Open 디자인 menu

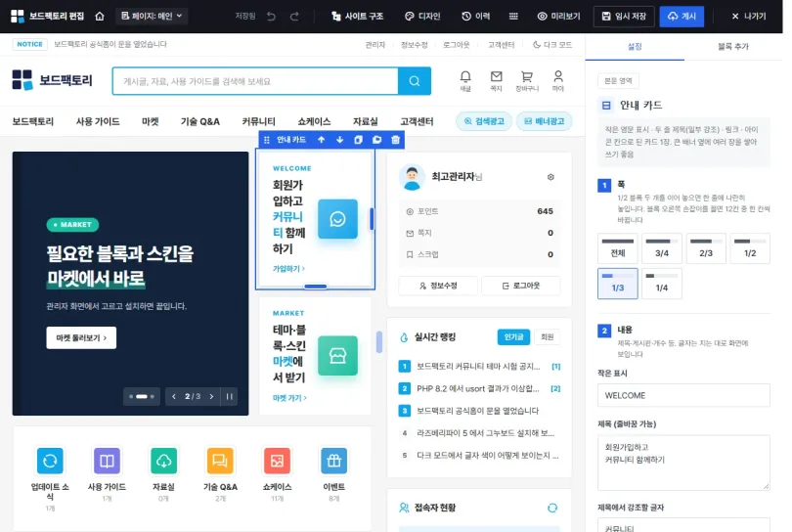tap(422, 17)
